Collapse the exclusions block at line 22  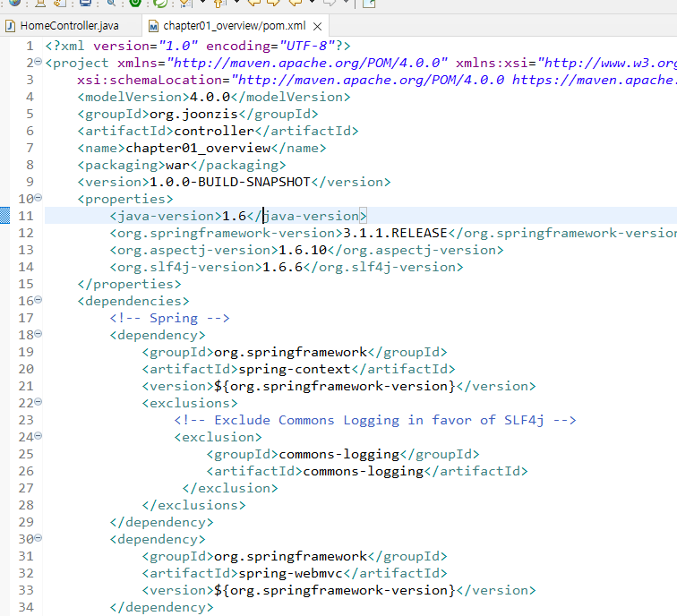(38, 402)
